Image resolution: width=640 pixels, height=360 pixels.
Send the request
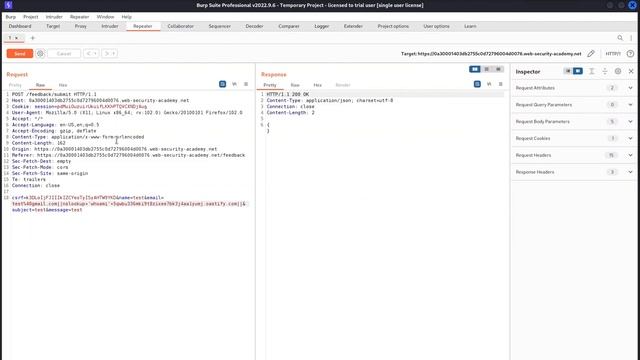tap(20, 53)
